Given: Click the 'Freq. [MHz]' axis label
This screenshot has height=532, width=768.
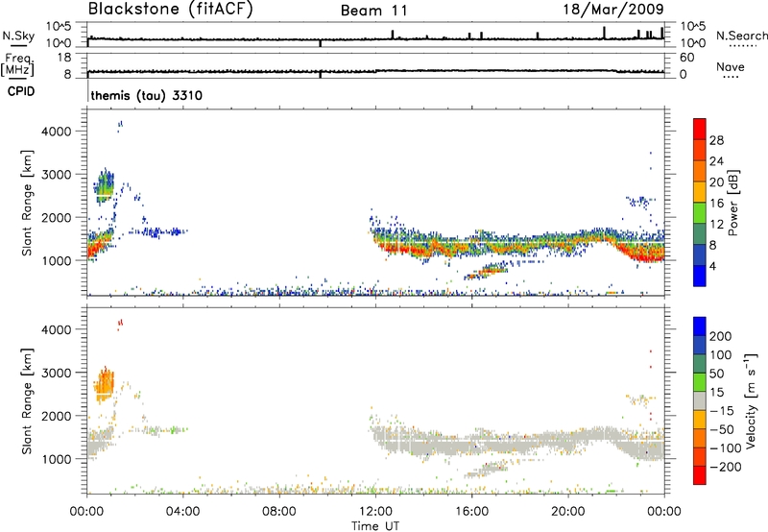Looking at the screenshot, I should pos(17,65).
